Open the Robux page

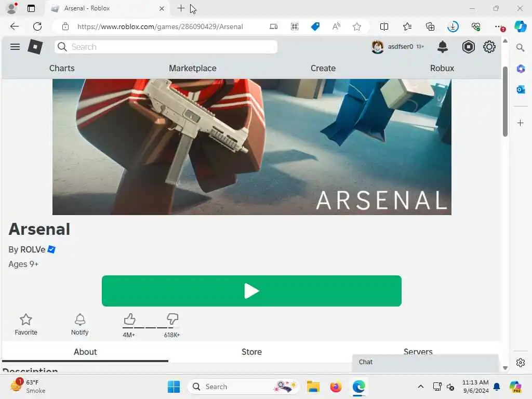(442, 68)
